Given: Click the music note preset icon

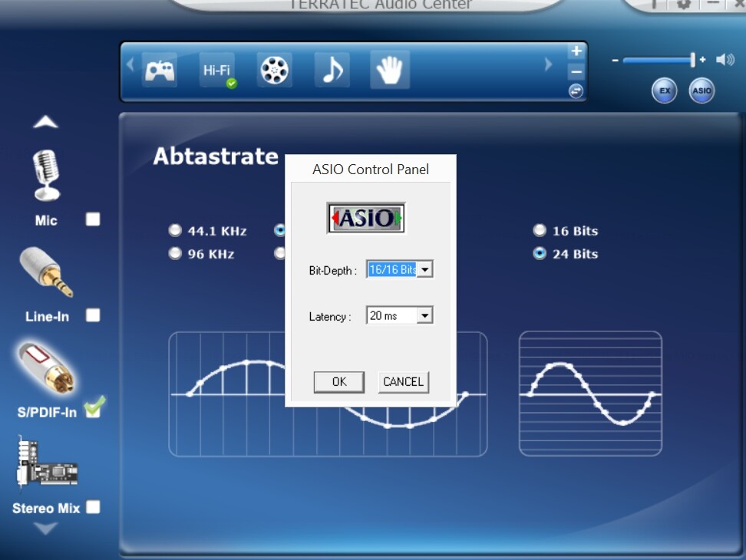Looking at the screenshot, I should click(x=332, y=71).
